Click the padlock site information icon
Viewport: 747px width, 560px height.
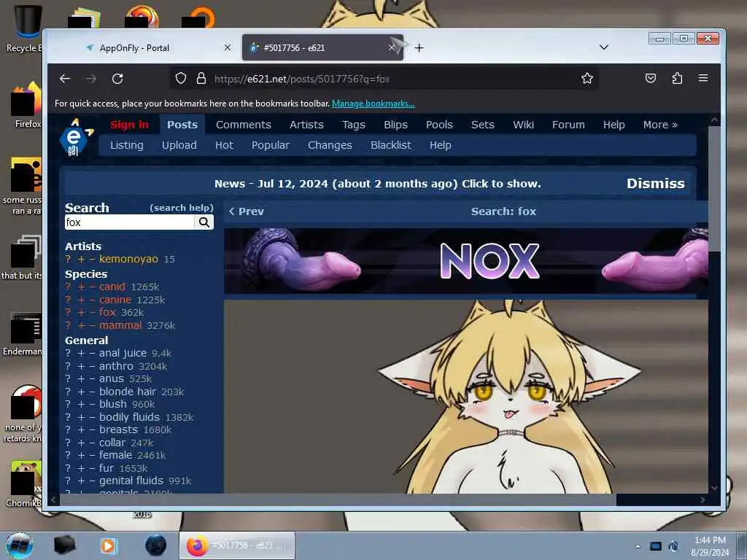click(x=201, y=79)
